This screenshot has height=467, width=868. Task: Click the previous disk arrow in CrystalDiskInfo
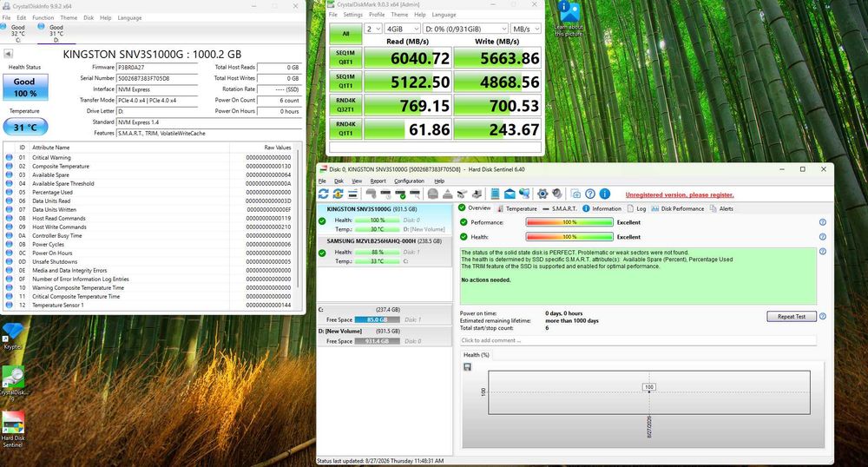click(x=8, y=54)
